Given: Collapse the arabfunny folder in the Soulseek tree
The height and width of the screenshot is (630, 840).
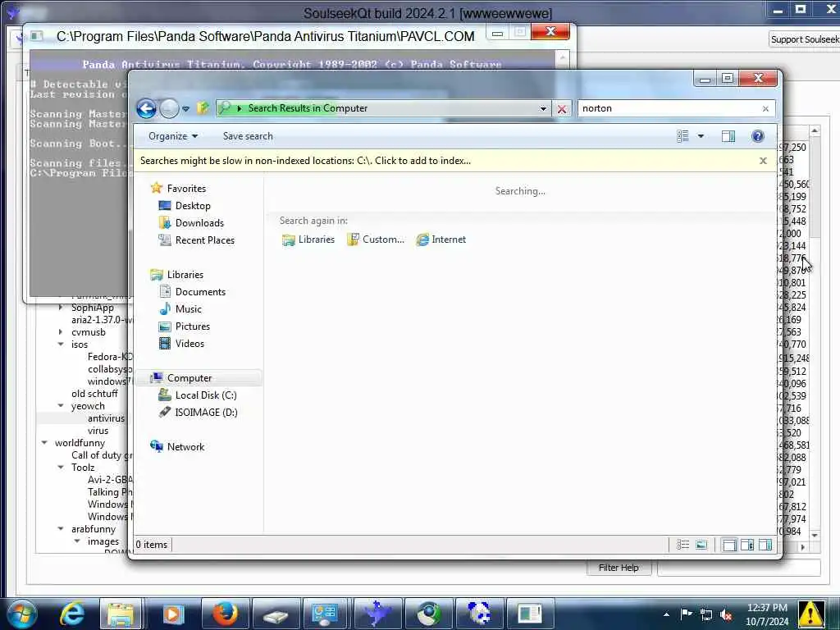Looking at the screenshot, I should (x=61, y=529).
